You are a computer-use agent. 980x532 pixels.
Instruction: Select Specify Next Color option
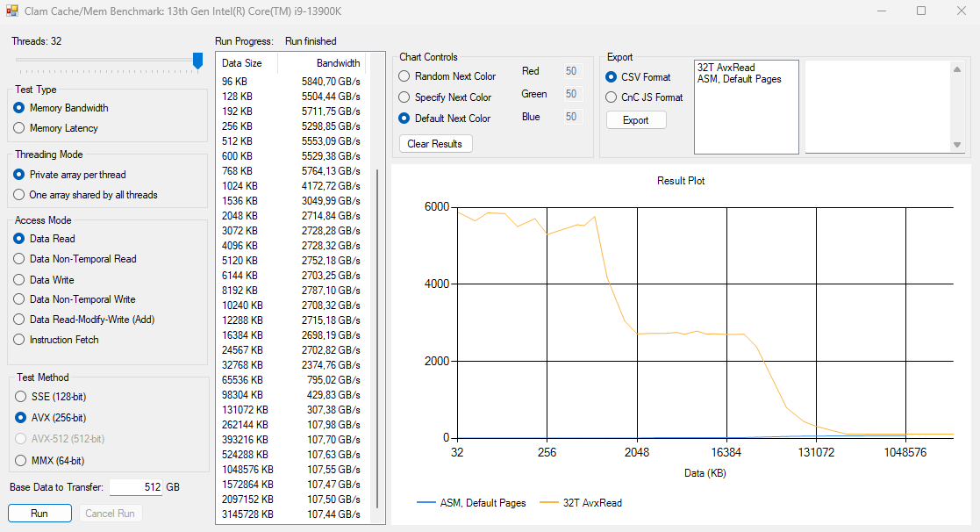coord(445,97)
